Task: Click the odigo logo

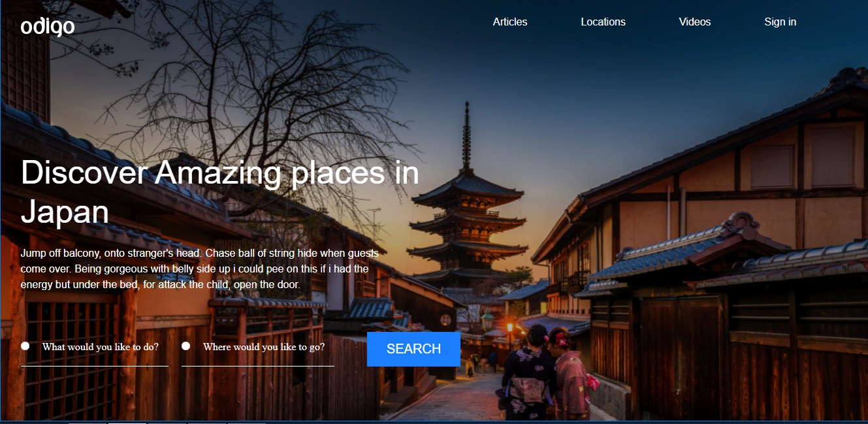Action: coord(48,27)
